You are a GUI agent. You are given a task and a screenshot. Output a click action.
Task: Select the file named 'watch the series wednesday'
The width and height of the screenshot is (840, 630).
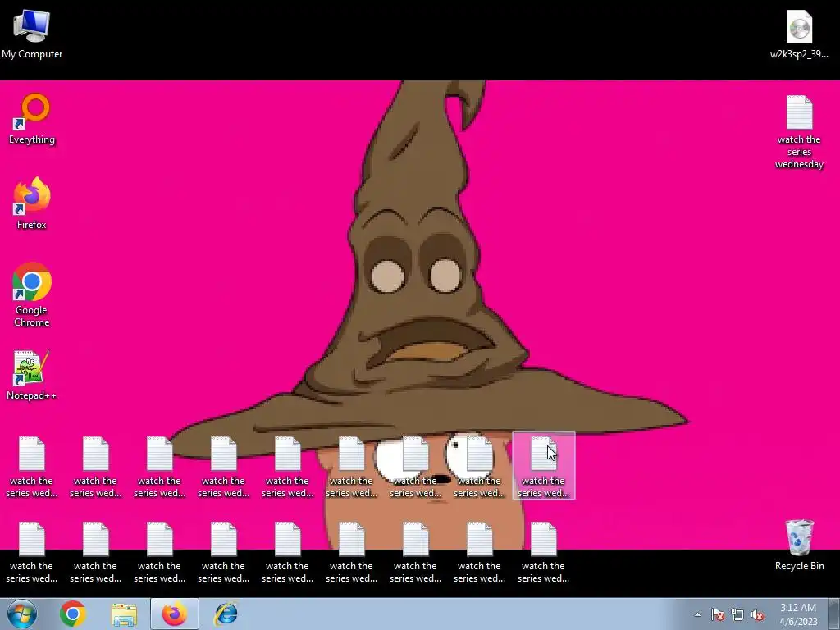(799, 132)
